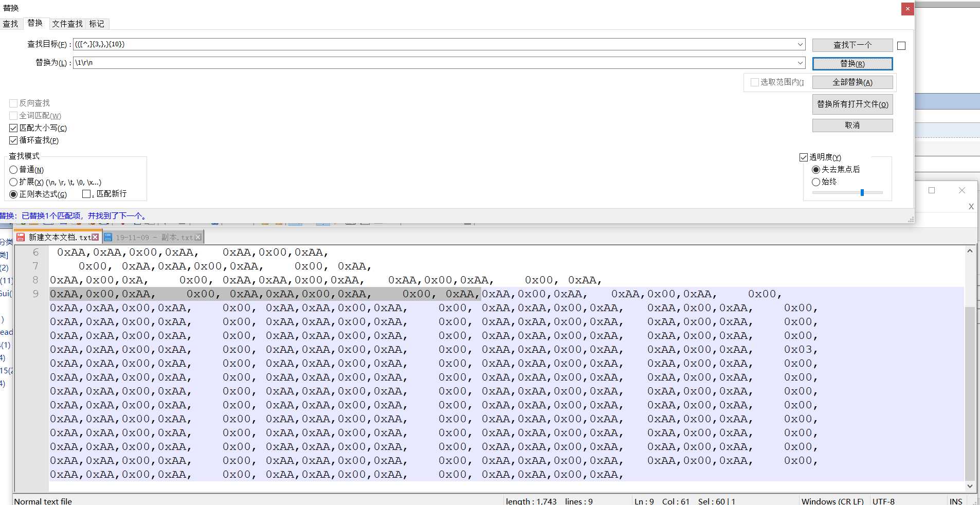Click line number 6 in the margin
The image size is (980, 505).
(35, 252)
